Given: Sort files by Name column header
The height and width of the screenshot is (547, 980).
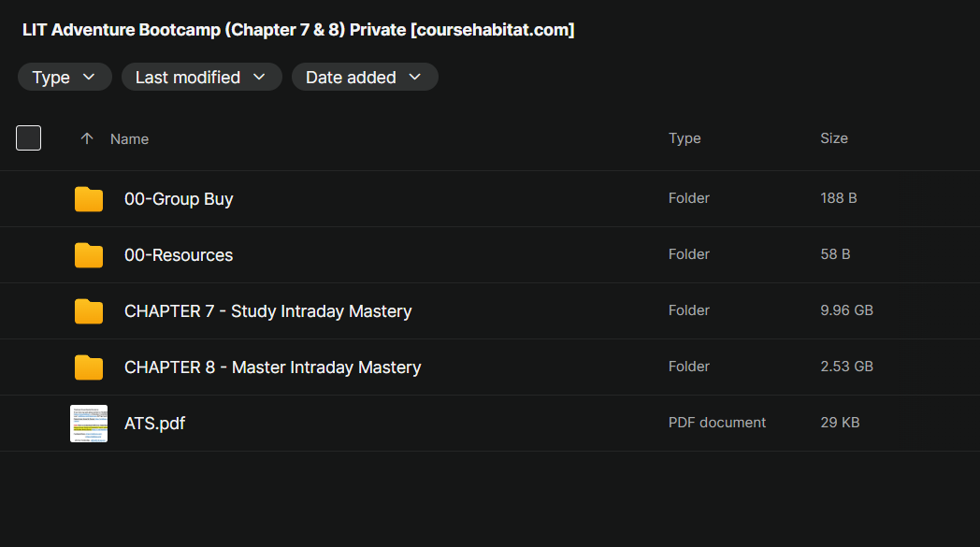Looking at the screenshot, I should pyautogui.click(x=129, y=138).
